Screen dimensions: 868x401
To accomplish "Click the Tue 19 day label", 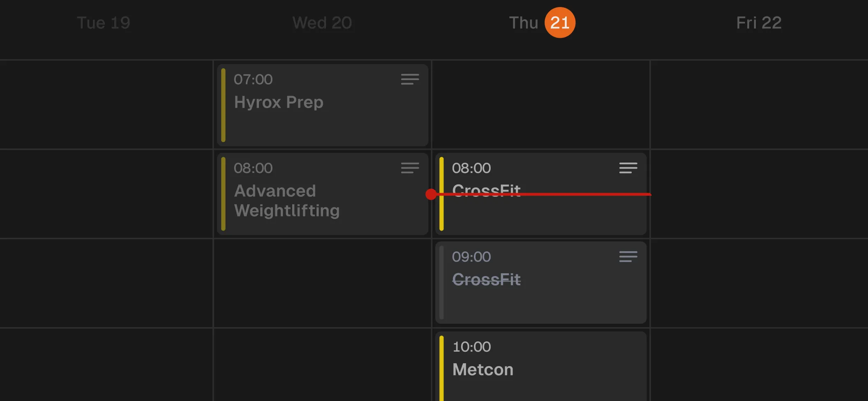I will click(103, 23).
